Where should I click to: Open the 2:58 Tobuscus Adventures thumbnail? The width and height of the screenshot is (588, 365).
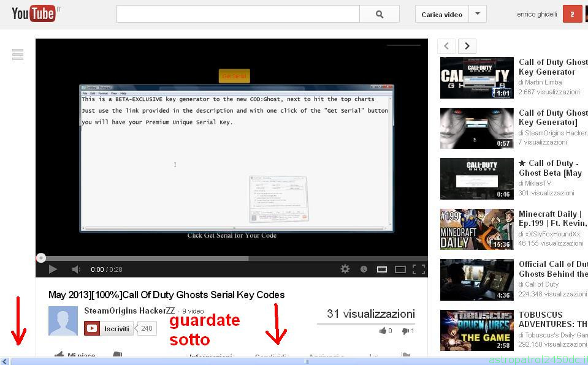pos(477,331)
